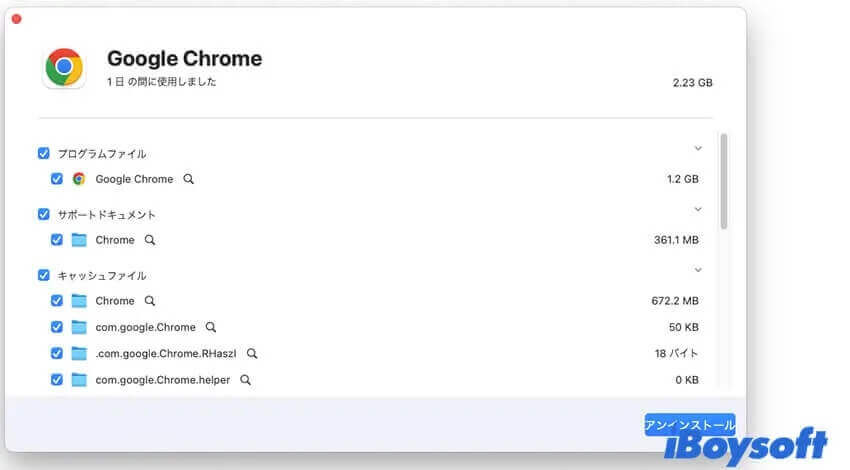The width and height of the screenshot is (850, 470).
Task: Reveal the support documents Chrome folder with its magnifier
Action: (x=150, y=240)
